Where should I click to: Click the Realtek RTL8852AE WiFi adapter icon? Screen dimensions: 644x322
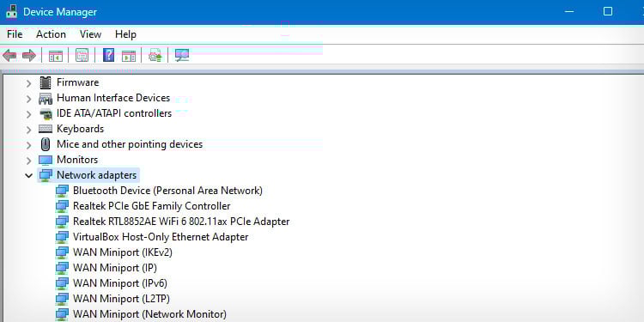[62, 222]
